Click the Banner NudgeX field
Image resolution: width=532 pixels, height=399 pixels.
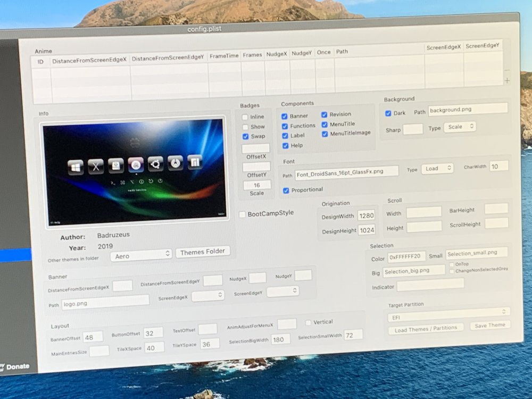257,278
